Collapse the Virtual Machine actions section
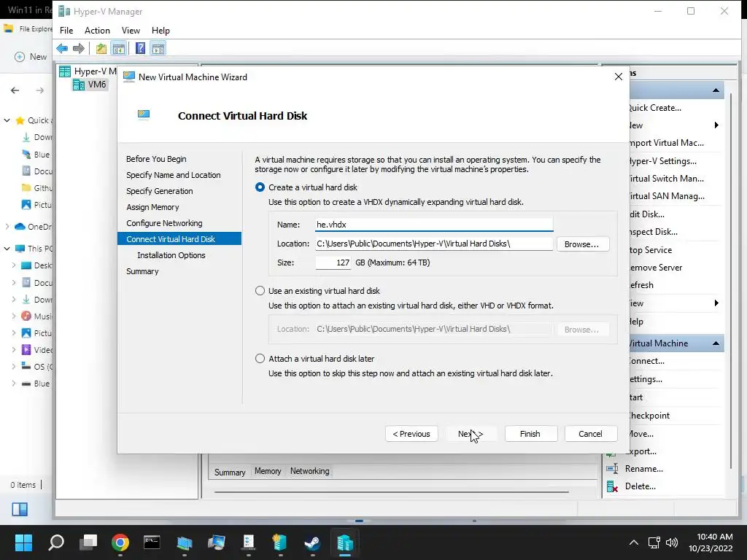747x560 pixels. pyautogui.click(x=716, y=343)
